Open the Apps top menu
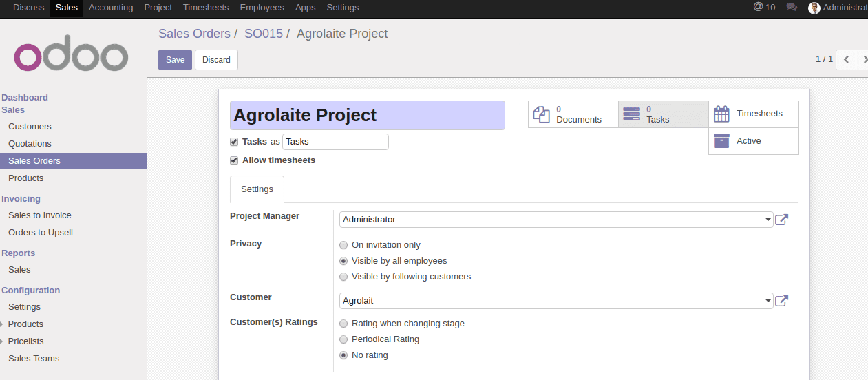 click(305, 8)
